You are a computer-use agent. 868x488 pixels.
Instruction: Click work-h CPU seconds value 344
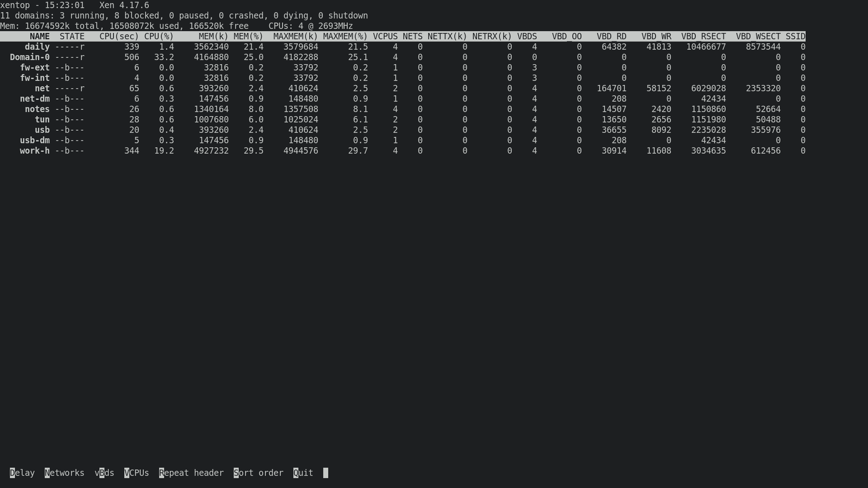(132, 151)
